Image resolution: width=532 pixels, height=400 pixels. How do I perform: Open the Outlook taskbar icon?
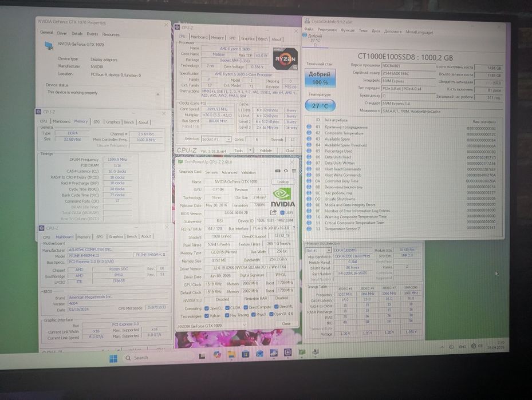click(x=259, y=354)
